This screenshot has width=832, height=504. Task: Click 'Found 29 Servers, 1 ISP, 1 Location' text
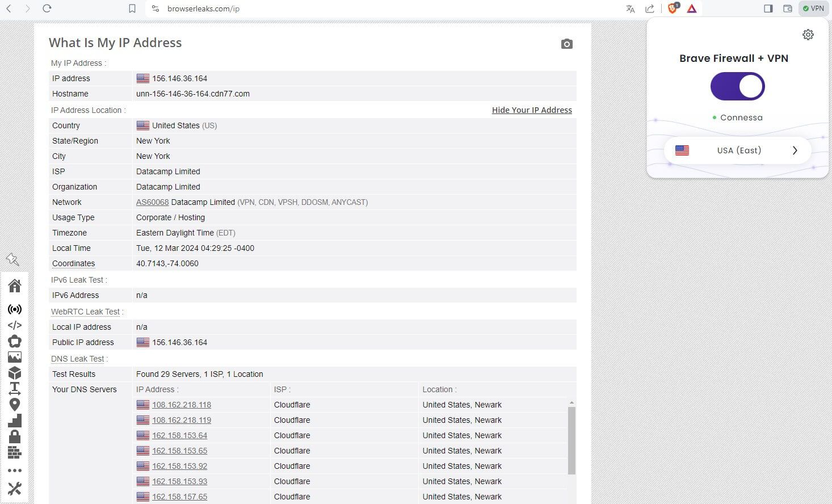200,374
